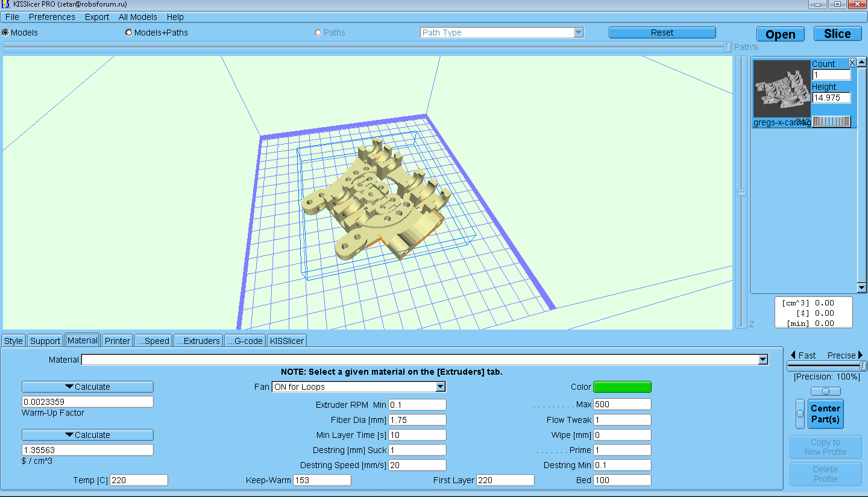The image size is (868, 497).
Task: Click the Precise right arrow
Action: pyautogui.click(x=861, y=355)
